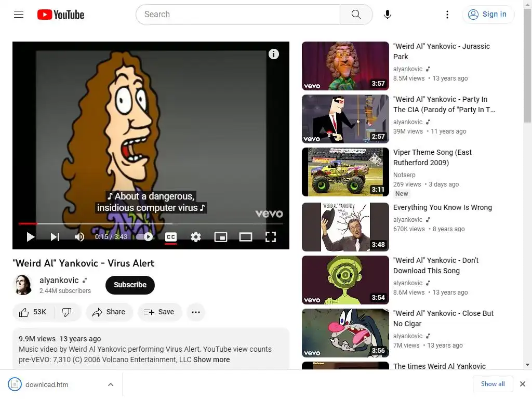The height and width of the screenshot is (399, 532).
Task: Focus the Search input field
Action: [x=238, y=14]
